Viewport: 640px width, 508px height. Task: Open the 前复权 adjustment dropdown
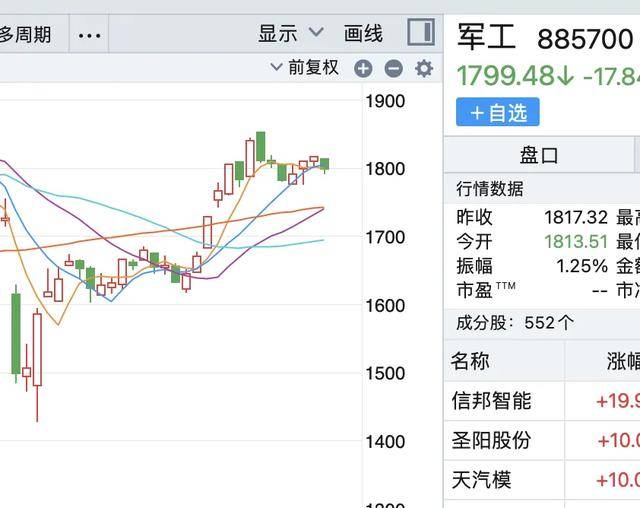pos(305,68)
